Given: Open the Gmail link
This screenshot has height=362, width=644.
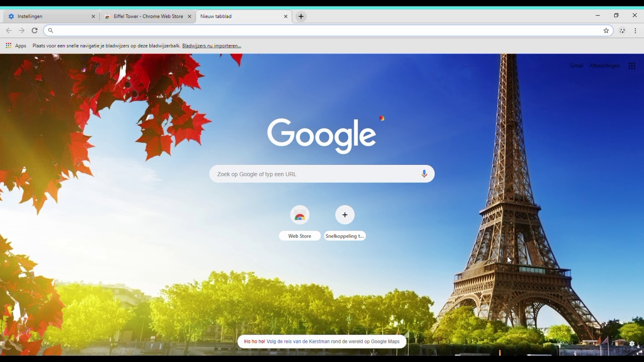Looking at the screenshot, I should 577,66.
